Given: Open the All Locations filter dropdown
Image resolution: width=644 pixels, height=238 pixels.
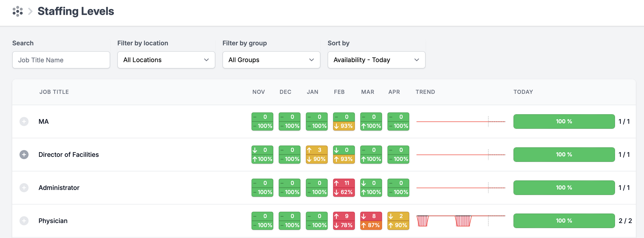Looking at the screenshot, I should 166,60.
